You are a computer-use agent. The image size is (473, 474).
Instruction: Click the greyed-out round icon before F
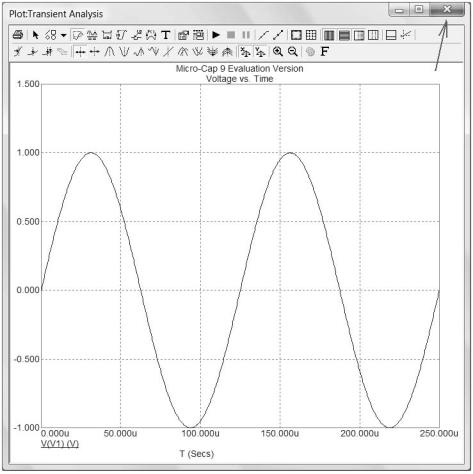pyautogui.click(x=310, y=51)
